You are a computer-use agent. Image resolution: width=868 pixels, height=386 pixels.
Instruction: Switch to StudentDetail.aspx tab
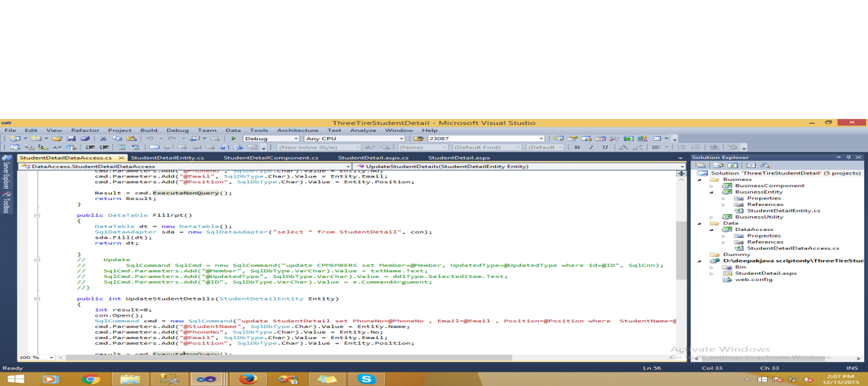point(459,158)
